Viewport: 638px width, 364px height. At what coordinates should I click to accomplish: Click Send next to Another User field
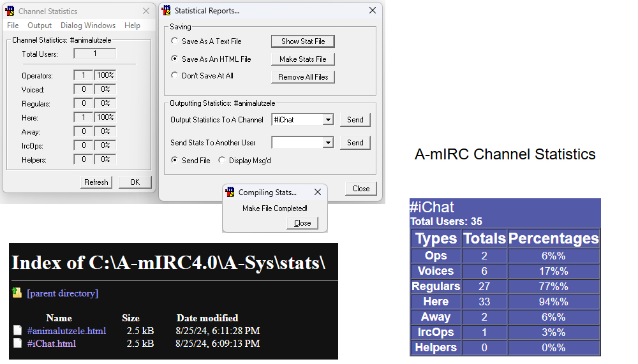coord(355,142)
